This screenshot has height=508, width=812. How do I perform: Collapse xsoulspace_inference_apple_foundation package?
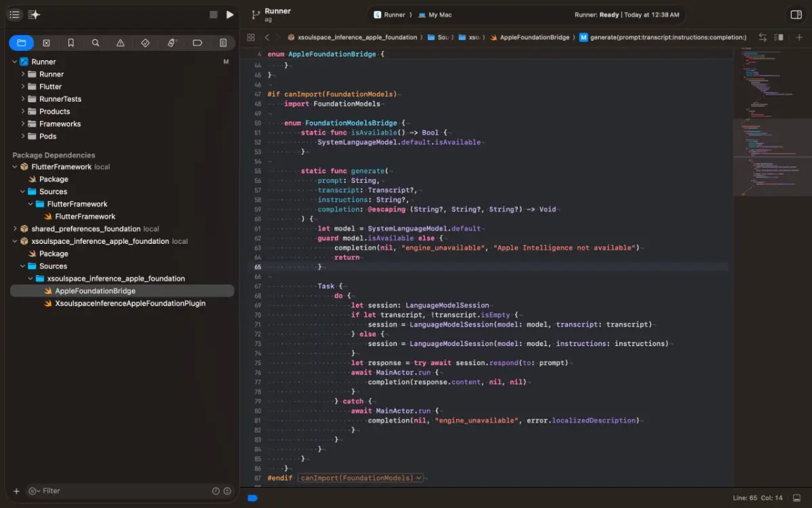(x=15, y=241)
